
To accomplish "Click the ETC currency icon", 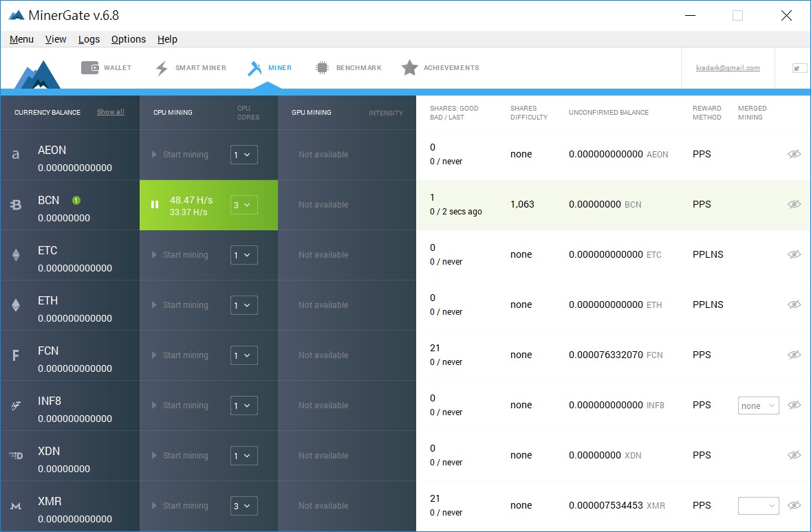I will (x=16, y=255).
